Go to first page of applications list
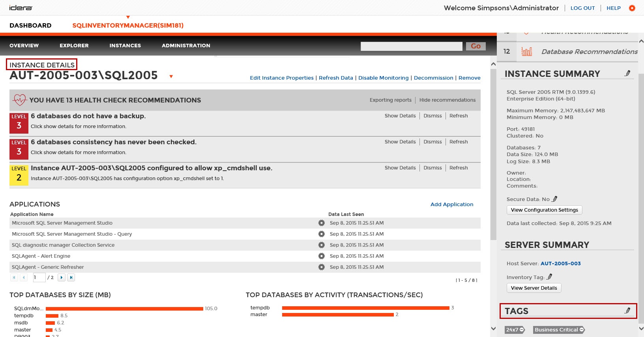The width and height of the screenshot is (644, 337). (14, 277)
